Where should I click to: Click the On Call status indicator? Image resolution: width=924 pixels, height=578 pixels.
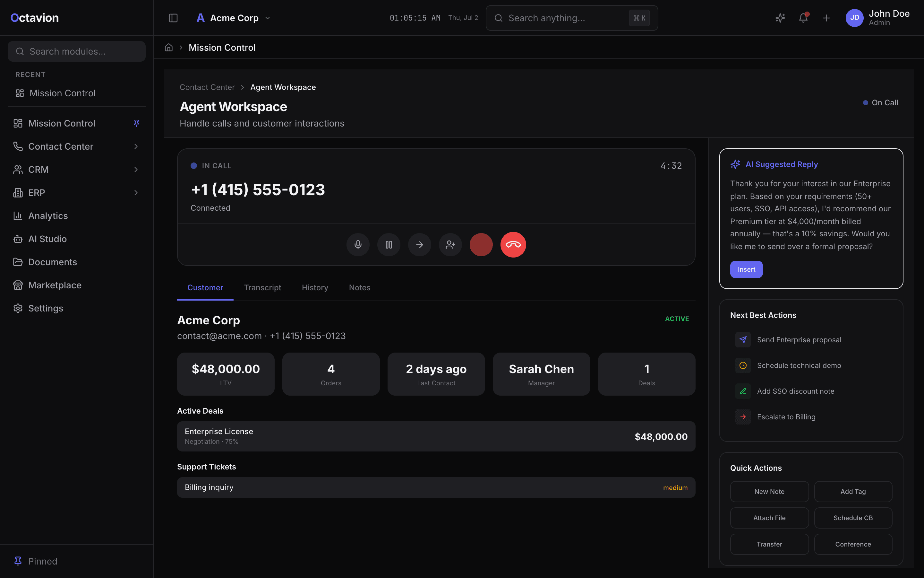click(x=880, y=103)
